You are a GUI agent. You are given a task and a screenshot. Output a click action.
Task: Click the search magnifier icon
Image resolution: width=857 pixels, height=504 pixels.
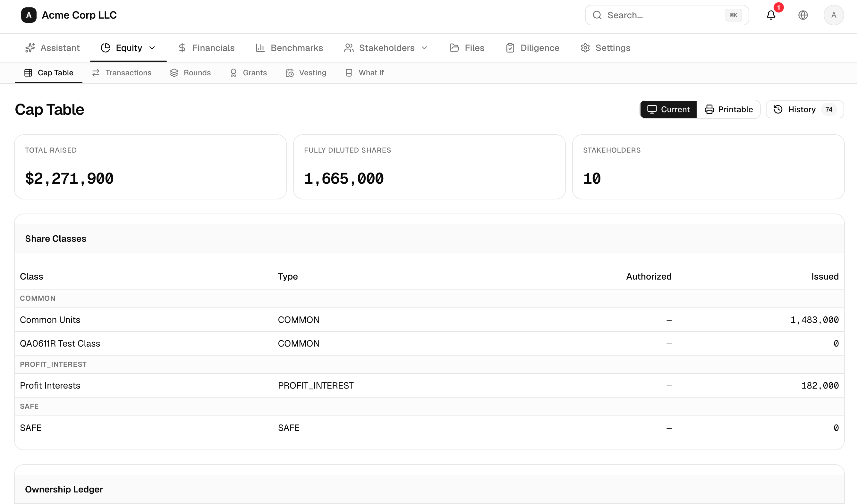coord(597,15)
